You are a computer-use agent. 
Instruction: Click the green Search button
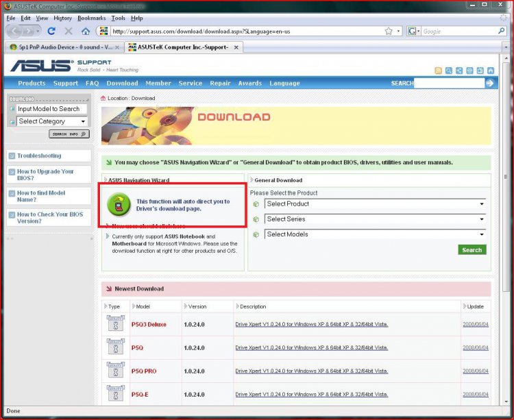pos(472,250)
